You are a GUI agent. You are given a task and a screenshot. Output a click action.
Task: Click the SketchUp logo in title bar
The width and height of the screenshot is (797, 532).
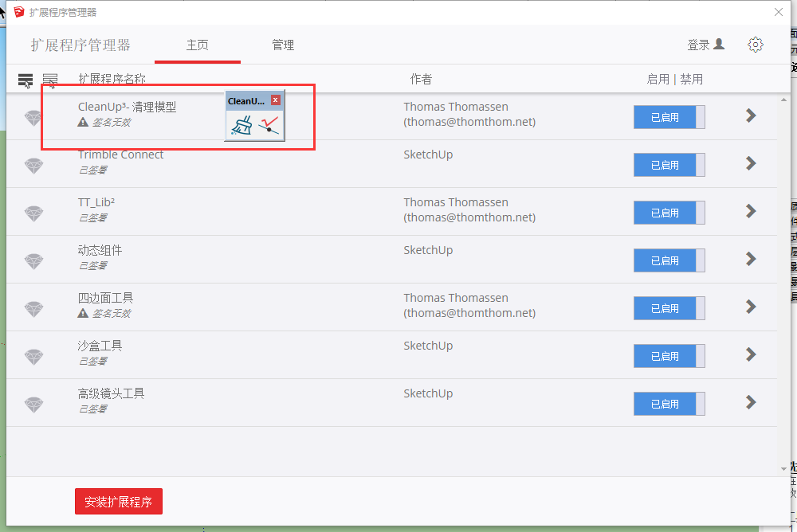pos(19,12)
